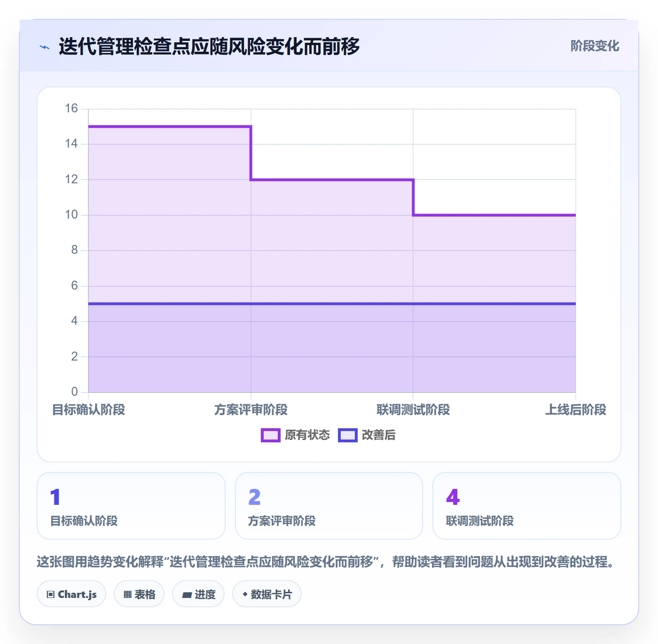Image resolution: width=658 pixels, height=644 pixels.
Task: Select the 数据卡片 tag
Action: pyautogui.click(x=267, y=594)
